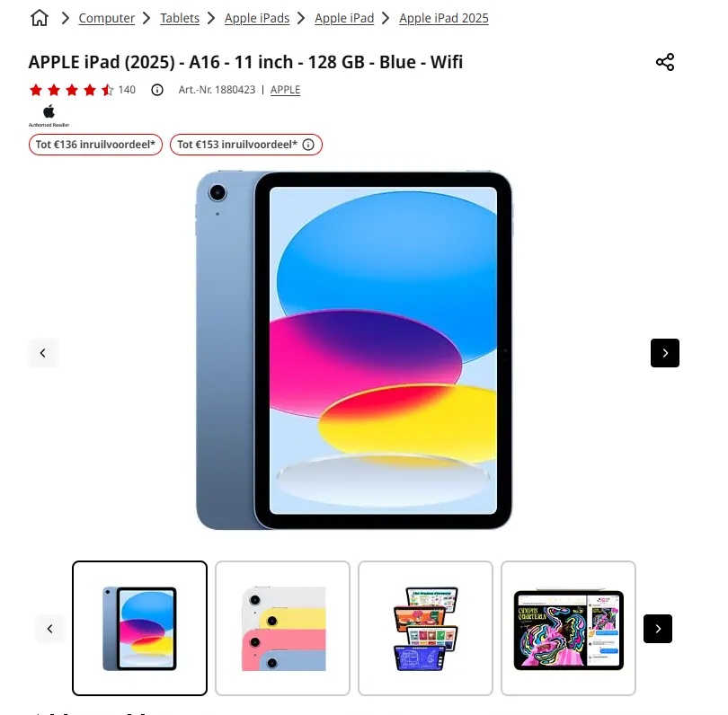Select blue iPad front thumbnail
Screen dimensions: 728x715
pyautogui.click(x=139, y=628)
